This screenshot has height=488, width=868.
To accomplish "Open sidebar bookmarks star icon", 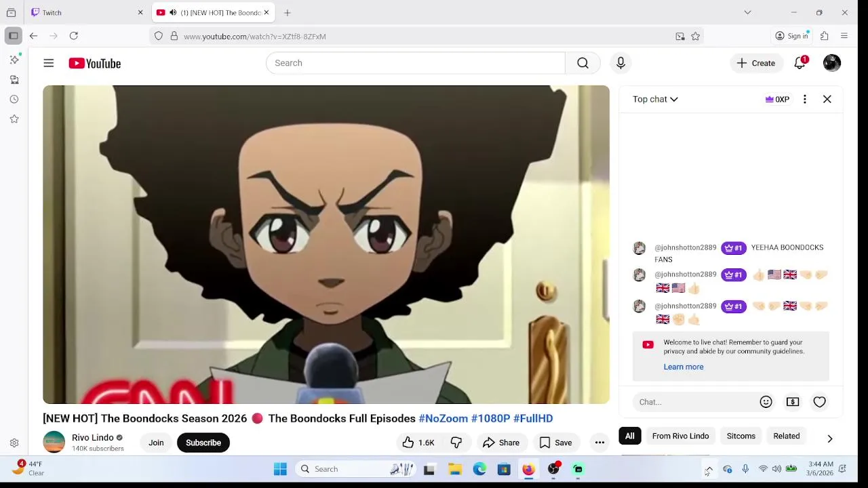I will [x=14, y=119].
